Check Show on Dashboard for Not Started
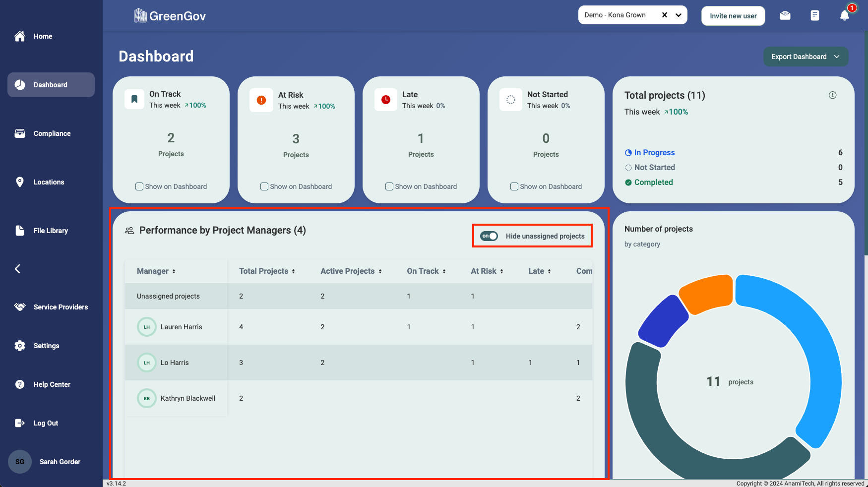Image resolution: width=868 pixels, height=487 pixels. tap(514, 186)
